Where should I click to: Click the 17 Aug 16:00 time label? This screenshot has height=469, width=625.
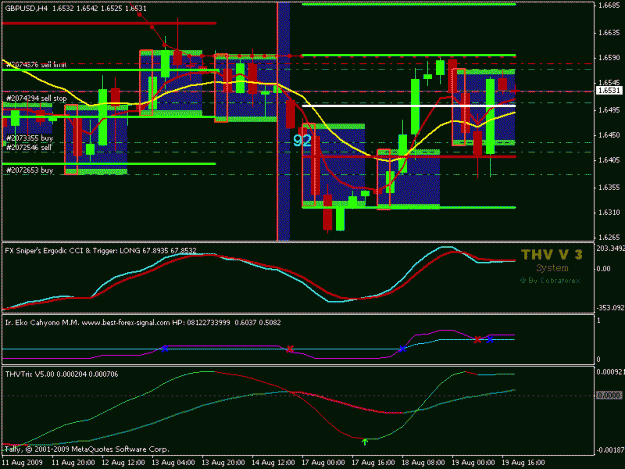373,463
